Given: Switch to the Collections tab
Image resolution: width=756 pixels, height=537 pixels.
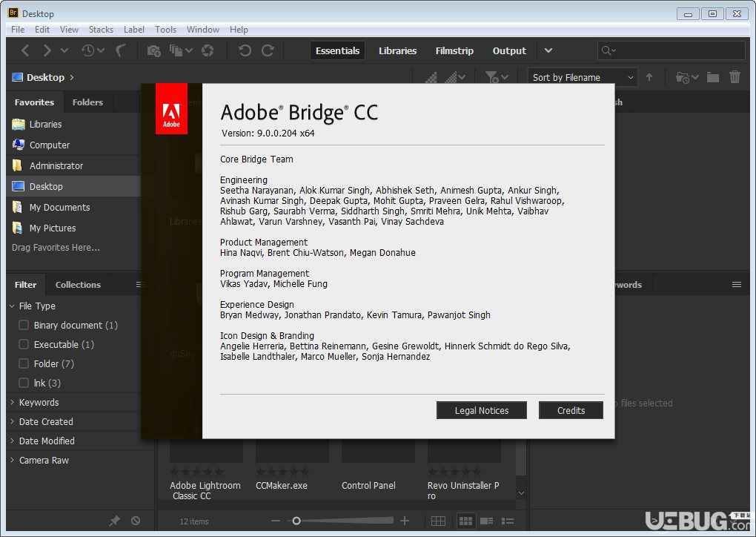Looking at the screenshot, I should (x=78, y=285).
